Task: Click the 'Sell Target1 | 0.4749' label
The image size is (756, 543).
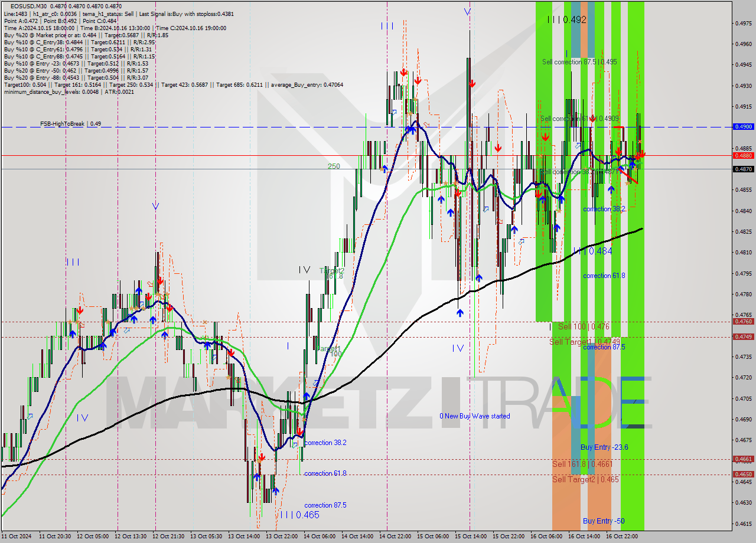Action: coord(585,342)
